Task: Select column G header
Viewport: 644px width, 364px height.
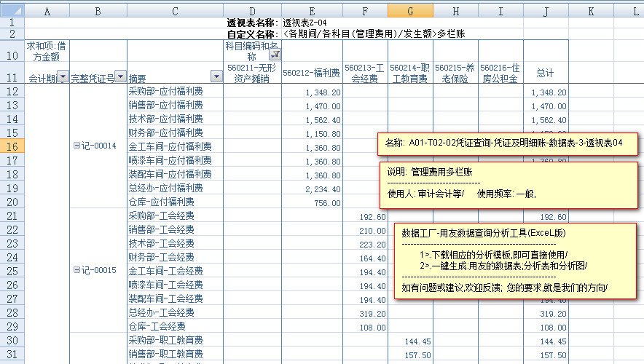Action: [412, 12]
